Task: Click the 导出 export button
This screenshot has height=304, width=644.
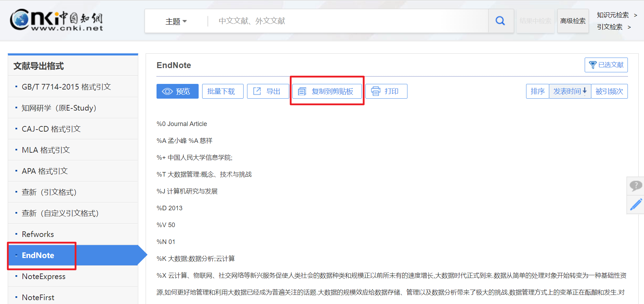Action: pyautogui.click(x=268, y=91)
